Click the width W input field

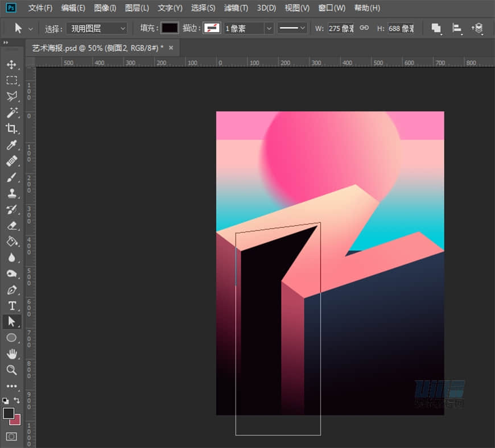(341, 28)
